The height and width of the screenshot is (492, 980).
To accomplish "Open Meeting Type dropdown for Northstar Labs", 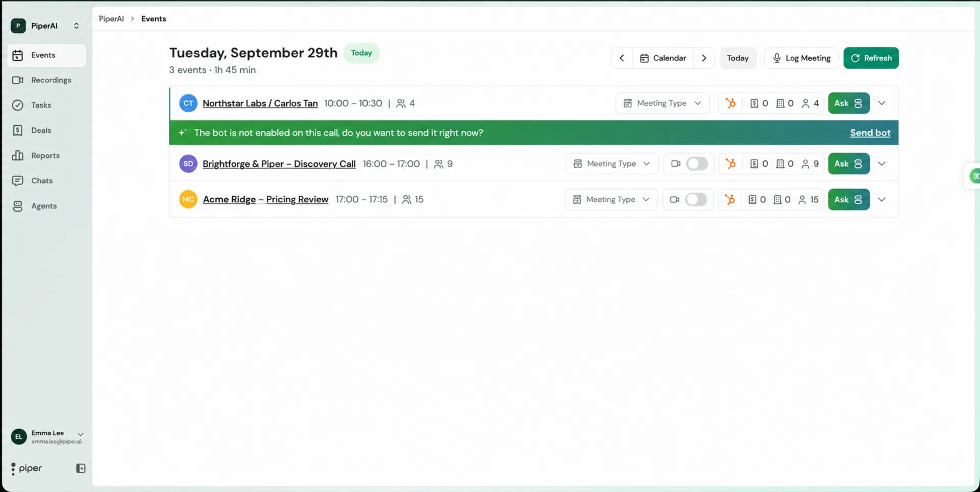I will (663, 103).
